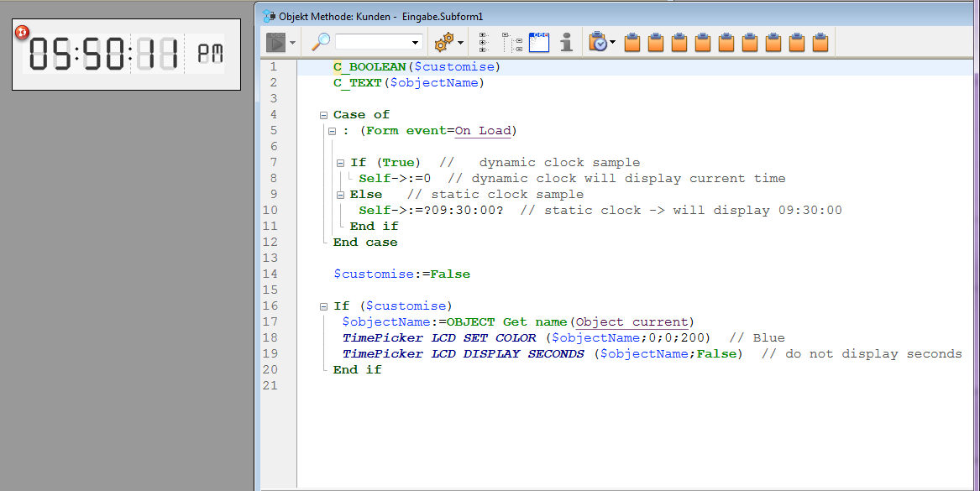
Task: Collapse the 'If (True)' code block
Action: pyautogui.click(x=341, y=163)
